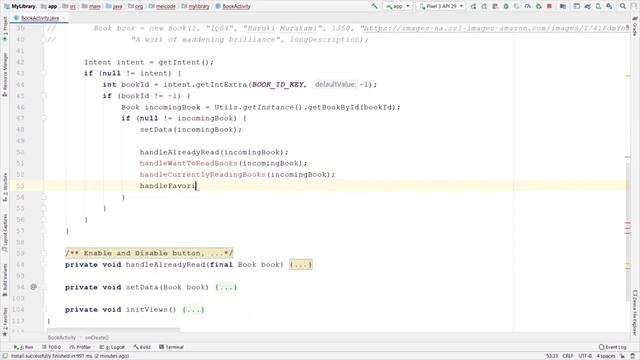
Task: Select the main breadcrumb folder
Action: coord(91,6)
